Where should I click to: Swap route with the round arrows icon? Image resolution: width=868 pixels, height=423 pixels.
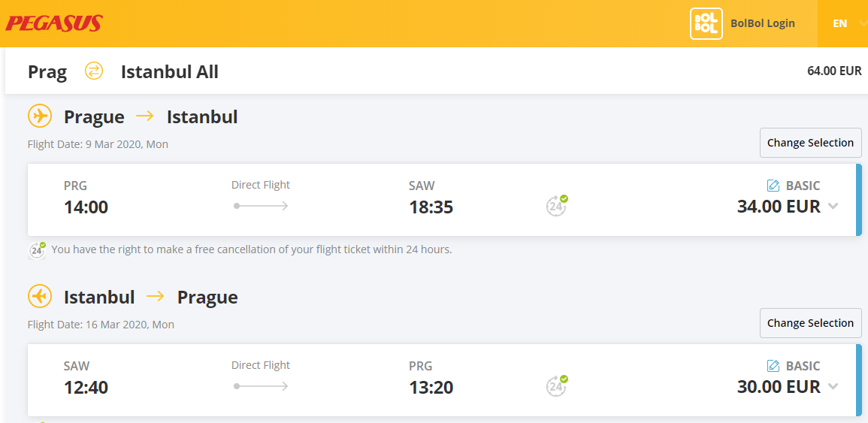pos(93,71)
